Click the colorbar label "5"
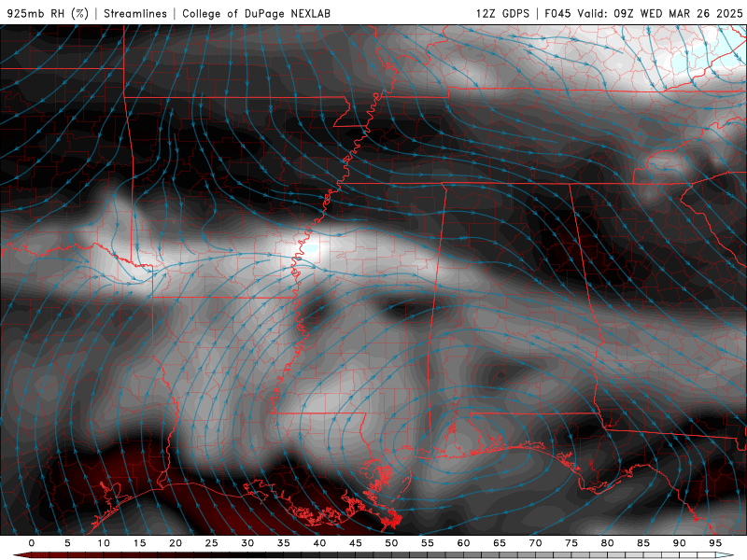 point(67,543)
